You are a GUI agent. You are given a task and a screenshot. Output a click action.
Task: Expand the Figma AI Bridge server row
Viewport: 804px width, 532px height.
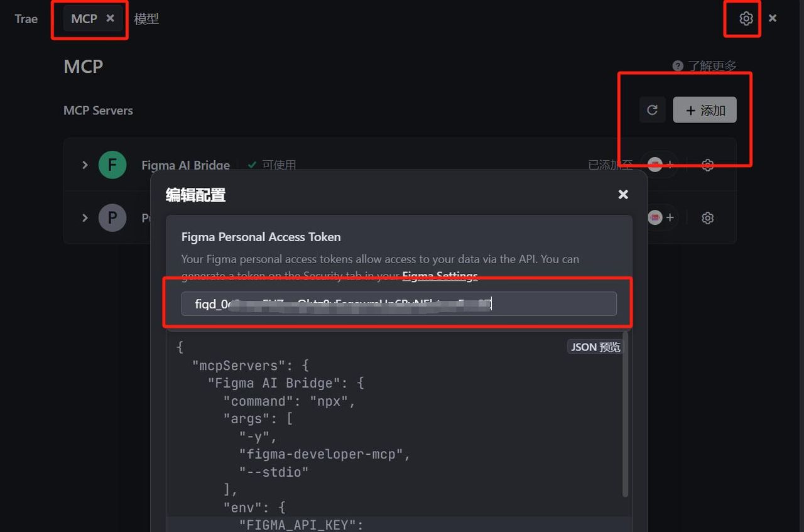pos(85,165)
